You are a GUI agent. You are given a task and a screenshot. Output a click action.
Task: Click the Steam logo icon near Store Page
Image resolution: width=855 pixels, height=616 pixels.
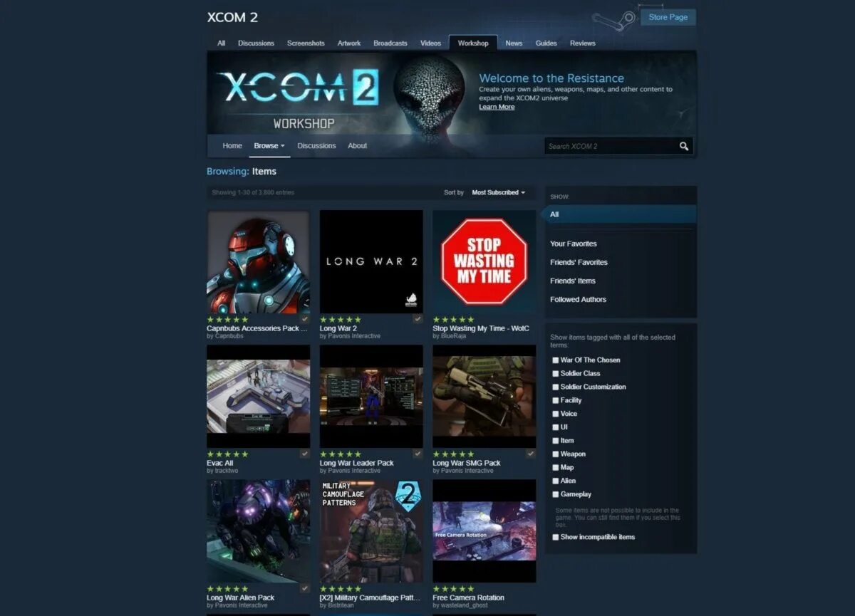click(613, 18)
